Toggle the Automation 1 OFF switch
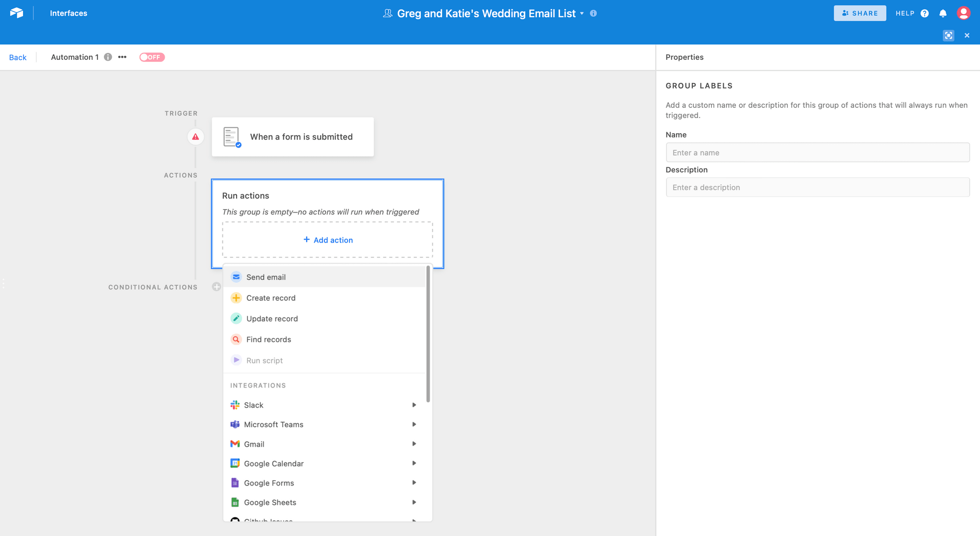 coord(152,57)
